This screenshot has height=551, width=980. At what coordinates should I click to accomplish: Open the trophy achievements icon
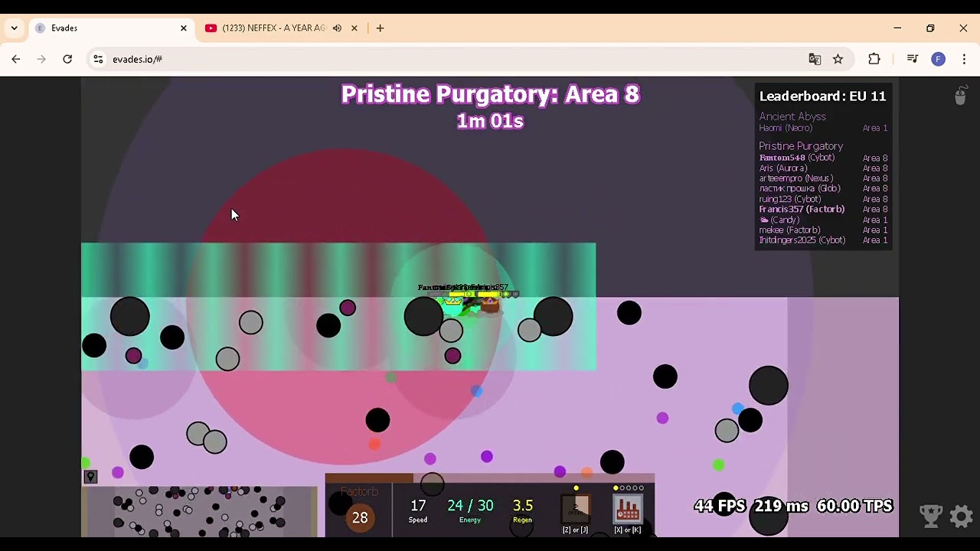931,517
